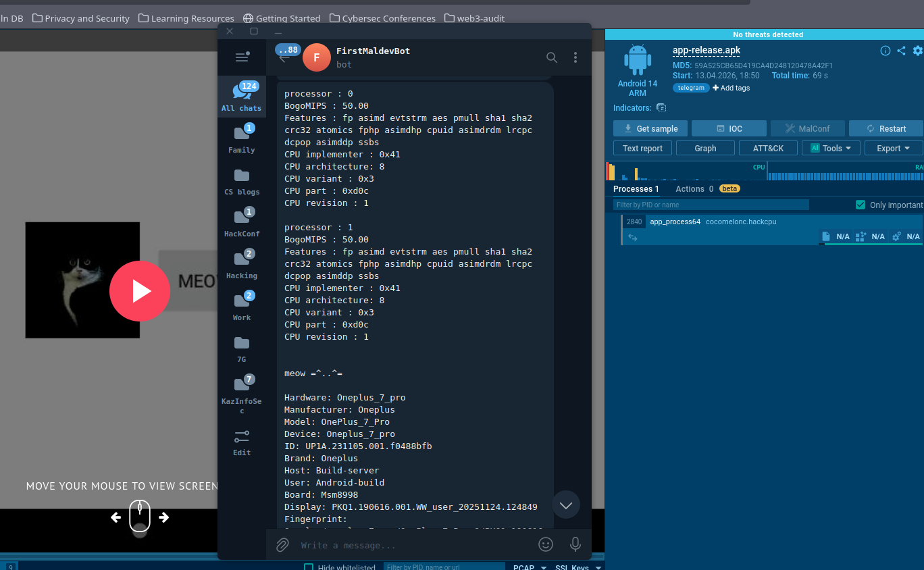Open the task info icon
924x570 pixels.
click(885, 51)
